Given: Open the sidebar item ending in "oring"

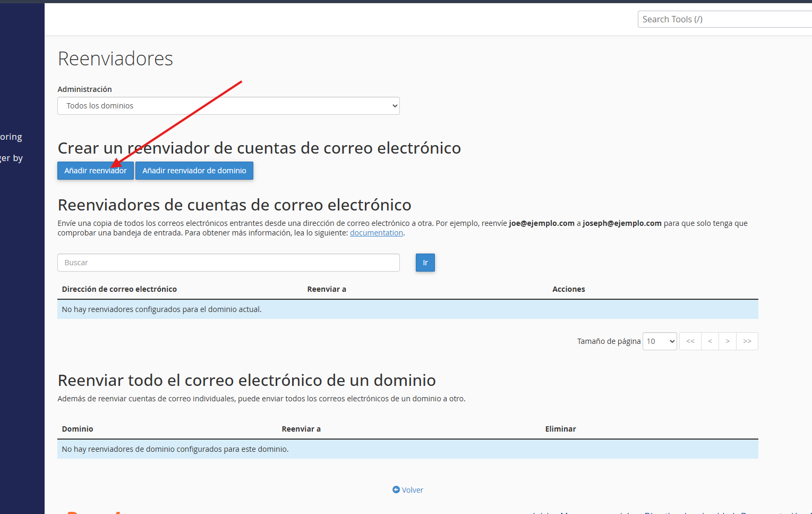Looking at the screenshot, I should [11, 137].
